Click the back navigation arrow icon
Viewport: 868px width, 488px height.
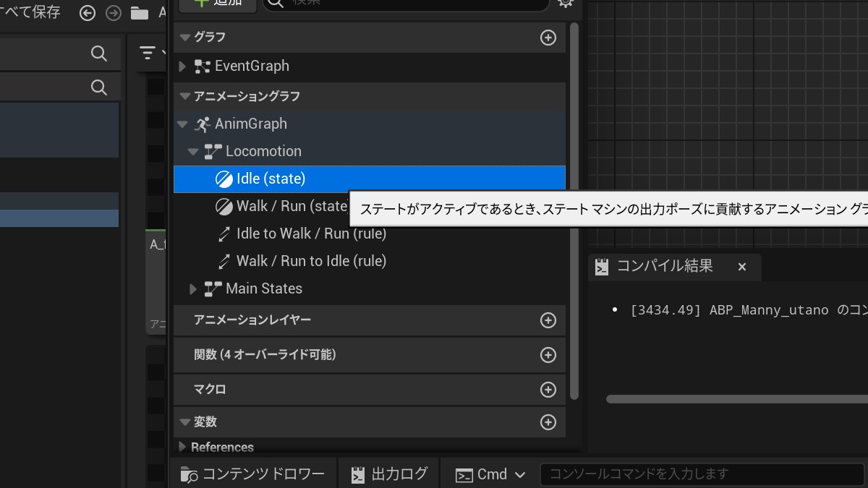pos(88,13)
